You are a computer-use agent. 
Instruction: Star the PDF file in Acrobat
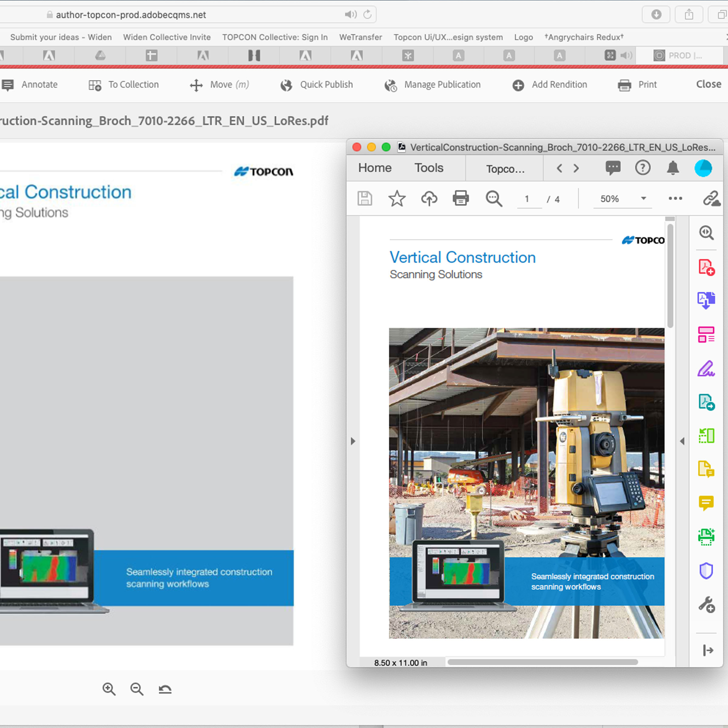point(397,198)
